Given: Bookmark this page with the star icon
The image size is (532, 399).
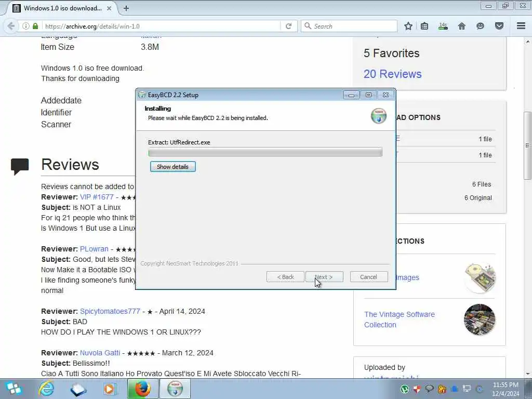Looking at the screenshot, I should pos(408,26).
